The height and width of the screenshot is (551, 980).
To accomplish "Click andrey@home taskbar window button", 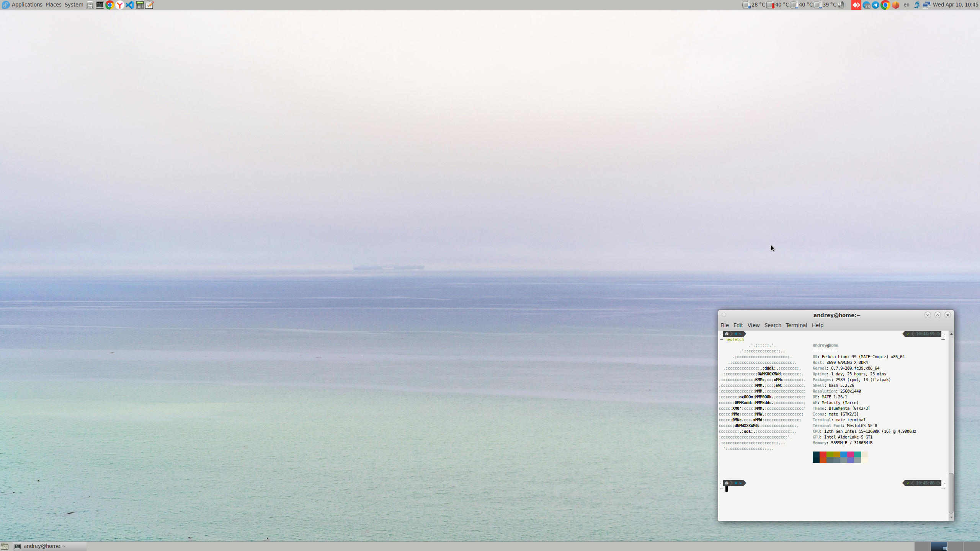I will click(x=45, y=546).
